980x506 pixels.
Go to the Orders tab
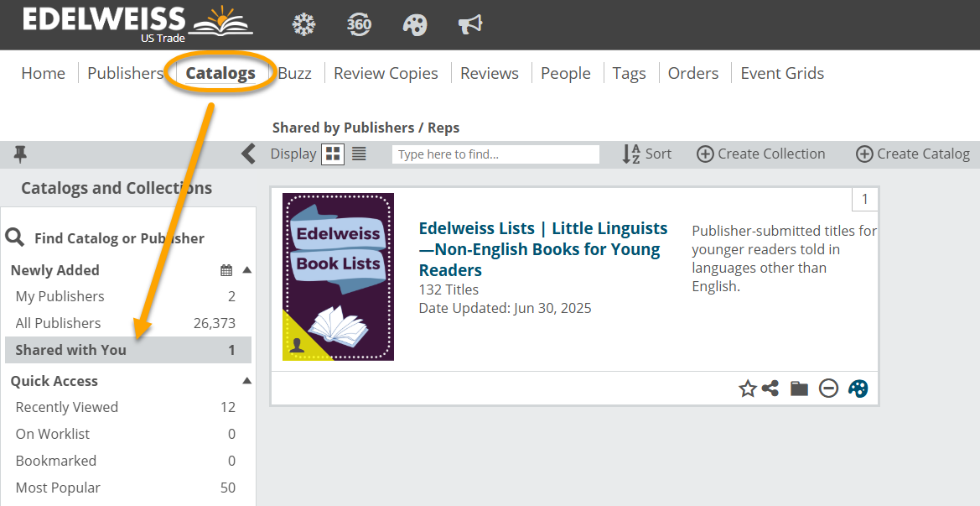[x=693, y=73]
